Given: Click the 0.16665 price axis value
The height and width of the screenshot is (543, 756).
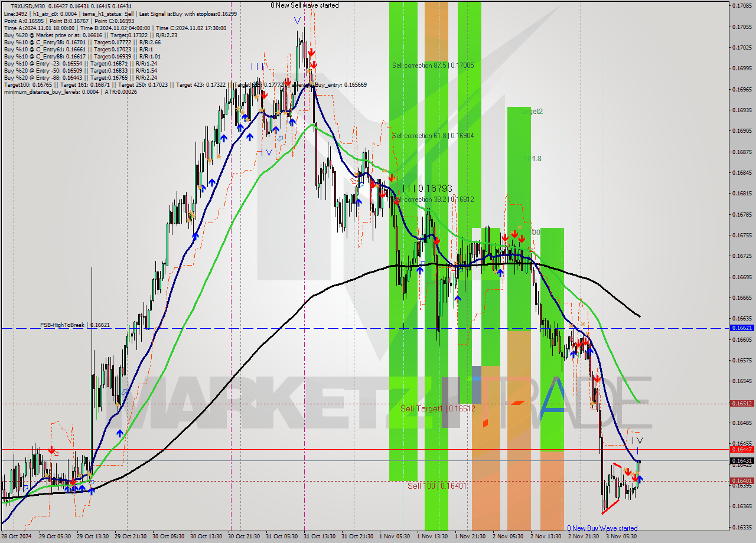Looking at the screenshot, I should point(742,297).
